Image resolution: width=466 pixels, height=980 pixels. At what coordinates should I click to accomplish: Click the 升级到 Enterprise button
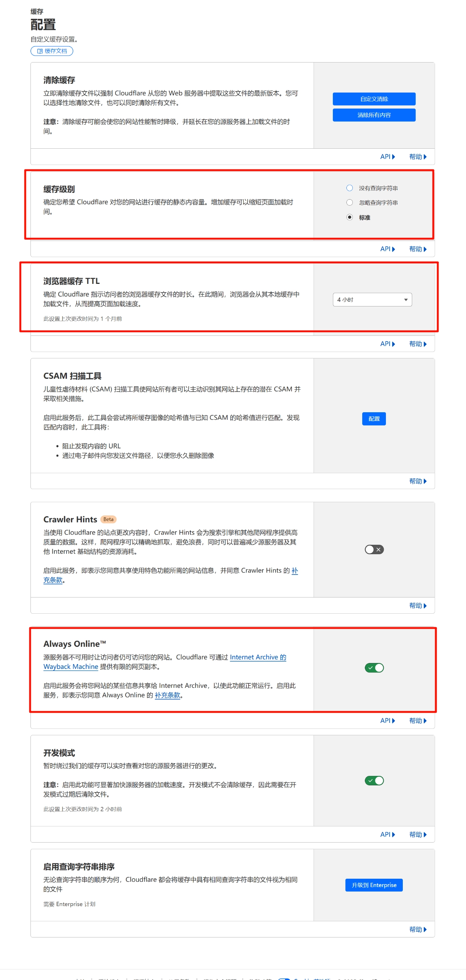point(373,885)
